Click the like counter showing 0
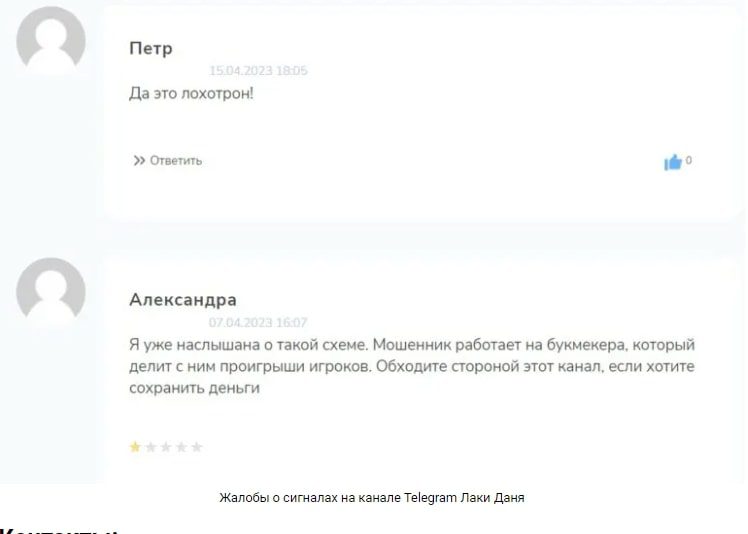Screen dimensions: 748x534 (688, 160)
